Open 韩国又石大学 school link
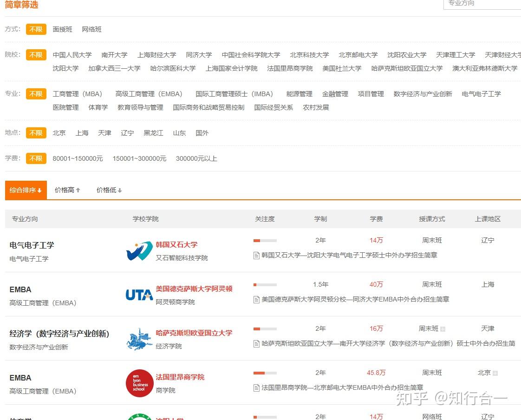 (x=177, y=245)
